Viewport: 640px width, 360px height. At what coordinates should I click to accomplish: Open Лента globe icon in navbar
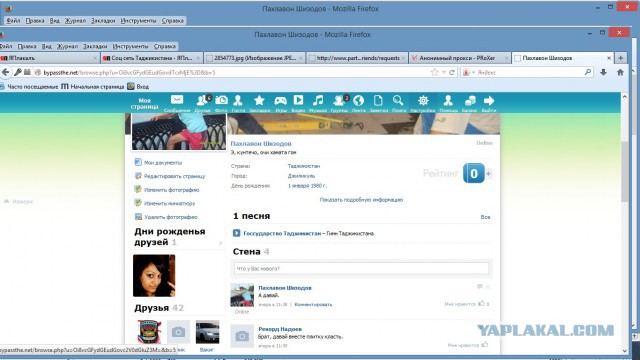pos(358,100)
